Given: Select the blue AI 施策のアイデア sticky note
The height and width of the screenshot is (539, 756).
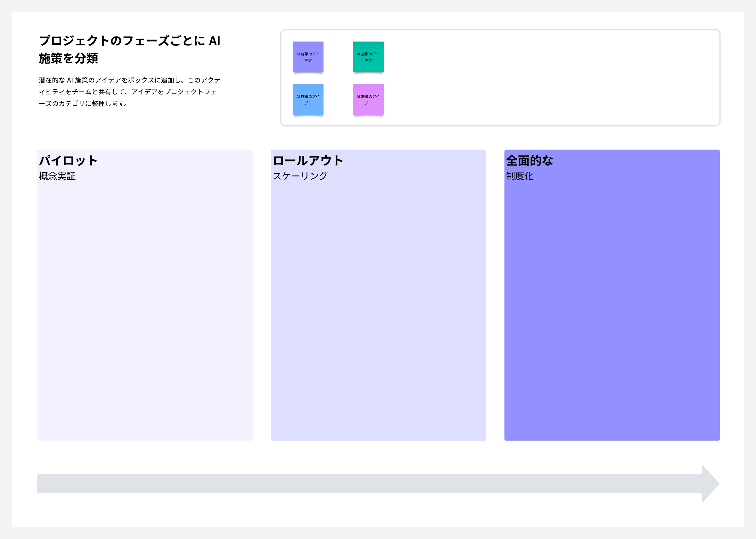Looking at the screenshot, I should 307,99.
